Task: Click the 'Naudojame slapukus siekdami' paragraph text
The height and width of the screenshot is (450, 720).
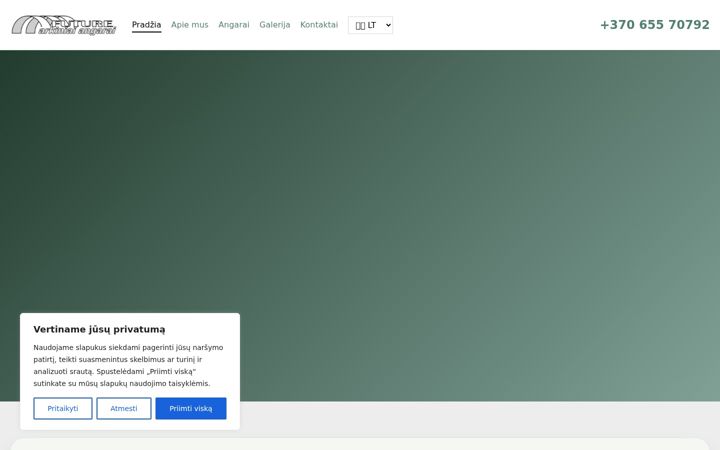Action: [x=129, y=366]
